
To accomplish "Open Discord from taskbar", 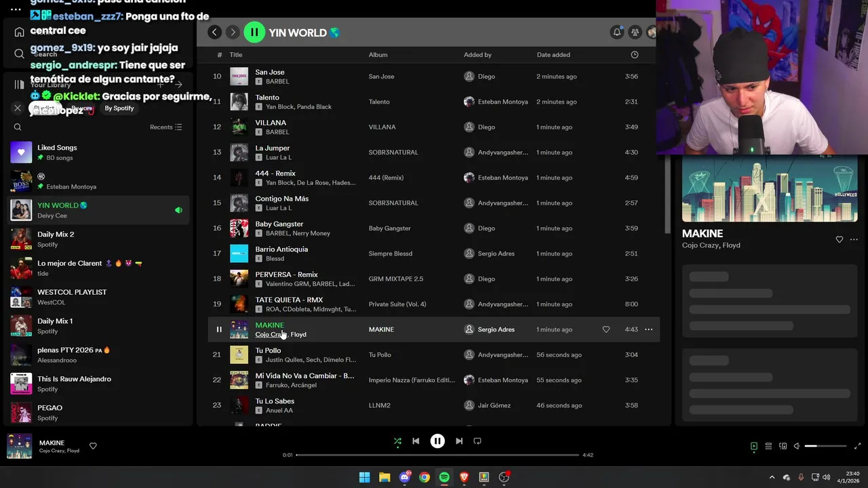I will click(x=405, y=477).
